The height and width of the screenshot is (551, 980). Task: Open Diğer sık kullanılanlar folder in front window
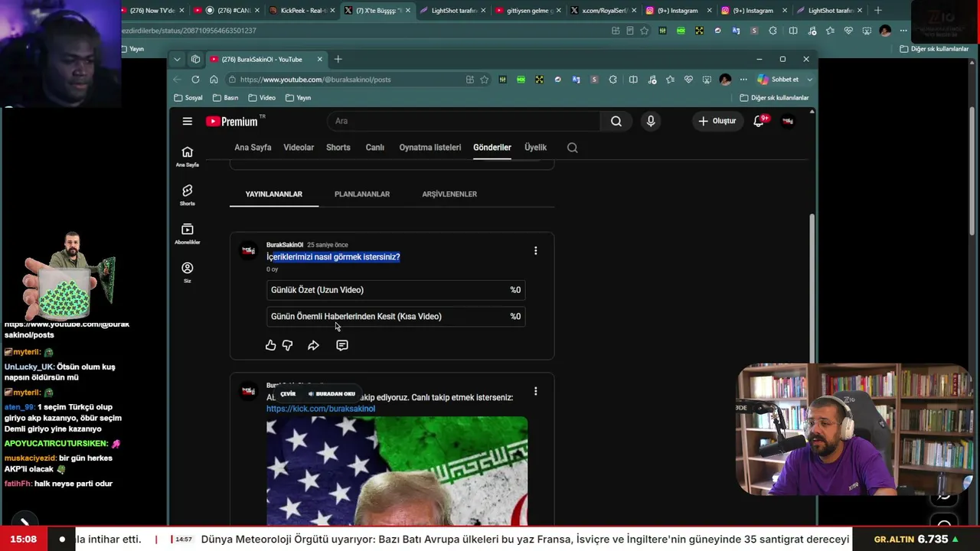[774, 98]
